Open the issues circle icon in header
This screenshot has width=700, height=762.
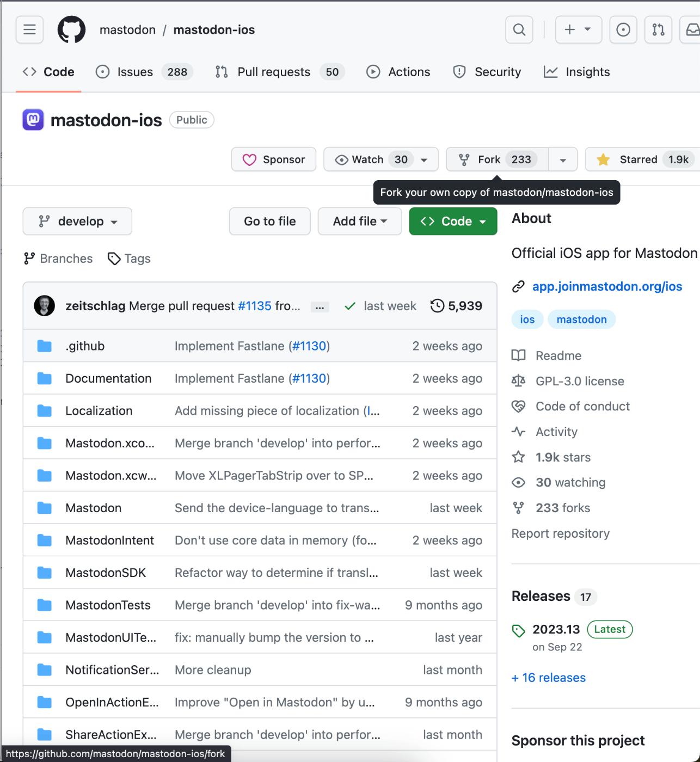pyautogui.click(x=623, y=29)
